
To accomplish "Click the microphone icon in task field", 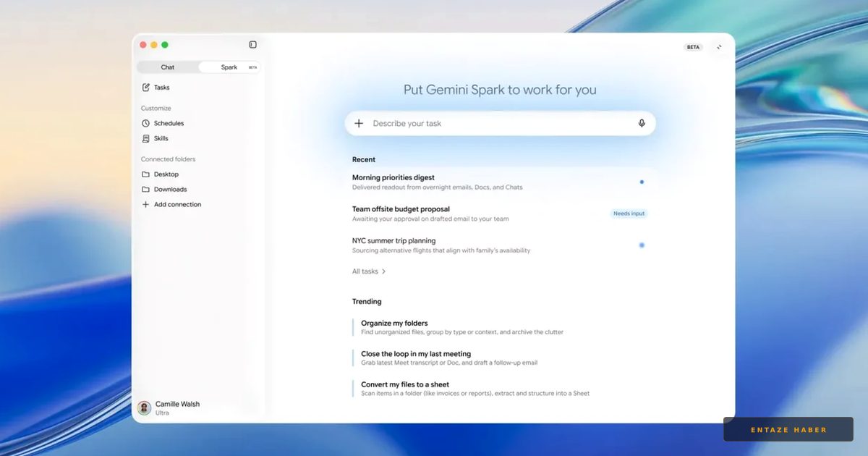I will [x=642, y=123].
